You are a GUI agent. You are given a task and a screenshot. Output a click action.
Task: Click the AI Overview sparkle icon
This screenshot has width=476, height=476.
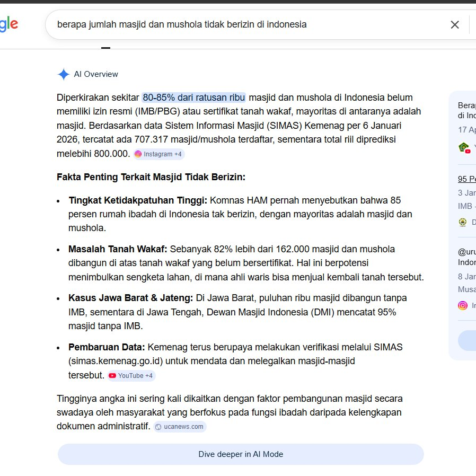coord(64,74)
